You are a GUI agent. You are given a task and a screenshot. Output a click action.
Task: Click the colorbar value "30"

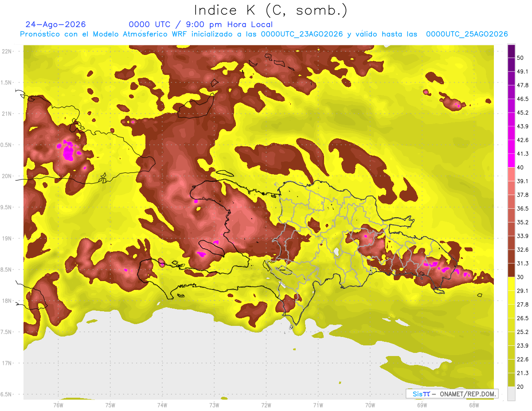[x=521, y=277]
